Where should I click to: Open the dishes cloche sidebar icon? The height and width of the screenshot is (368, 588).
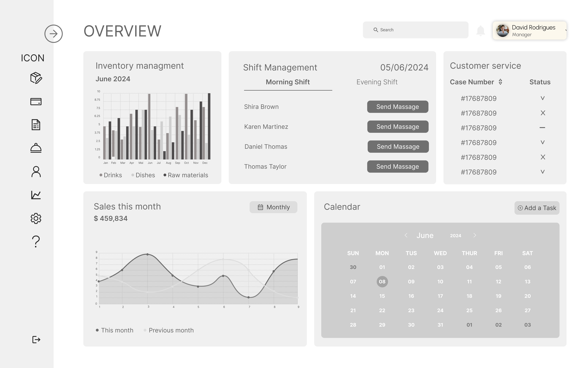tap(36, 148)
